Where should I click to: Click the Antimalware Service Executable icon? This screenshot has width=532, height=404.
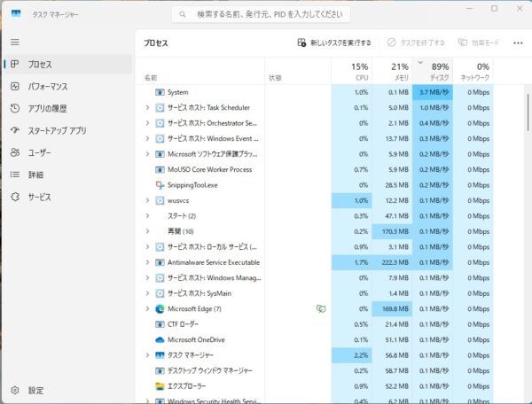tap(160, 262)
